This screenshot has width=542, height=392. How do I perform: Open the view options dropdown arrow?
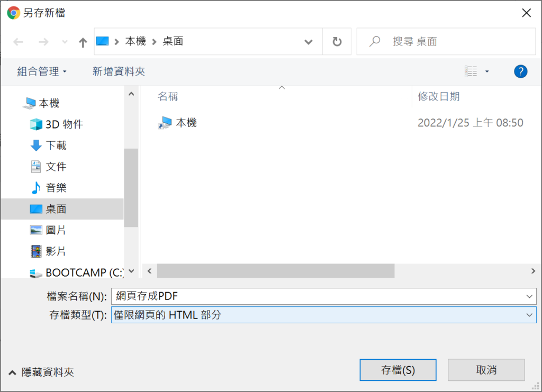point(487,71)
